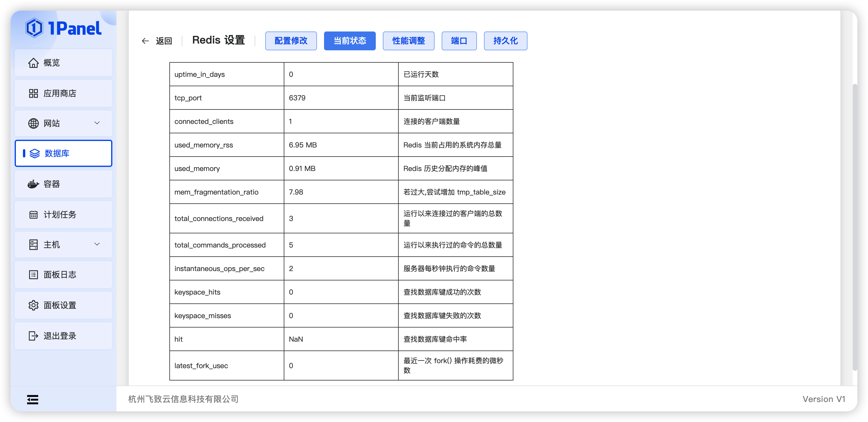Click the scheduled tasks calendar icon

click(x=33, y=215)
